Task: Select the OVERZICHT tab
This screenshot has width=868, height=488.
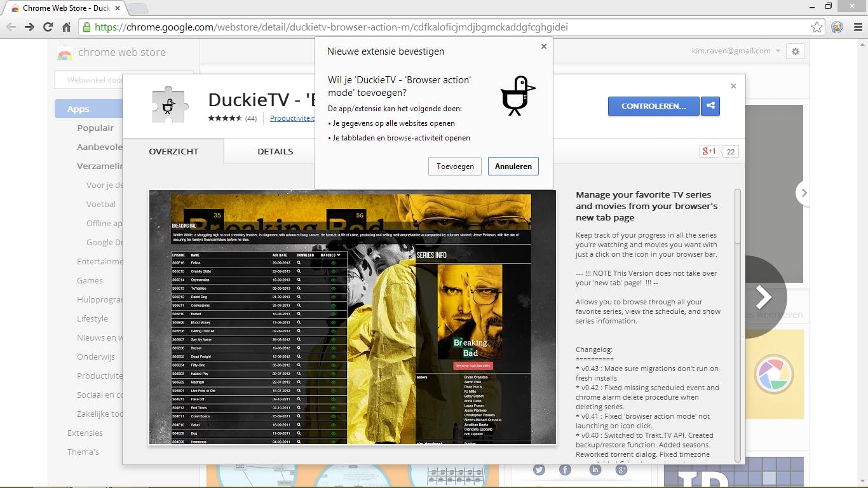Action: click(x=173, y=151)
